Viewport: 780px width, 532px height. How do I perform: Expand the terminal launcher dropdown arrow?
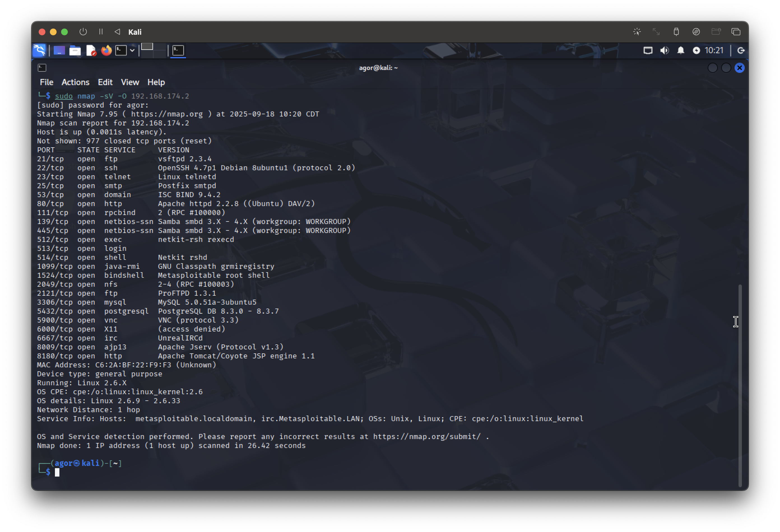132,51
